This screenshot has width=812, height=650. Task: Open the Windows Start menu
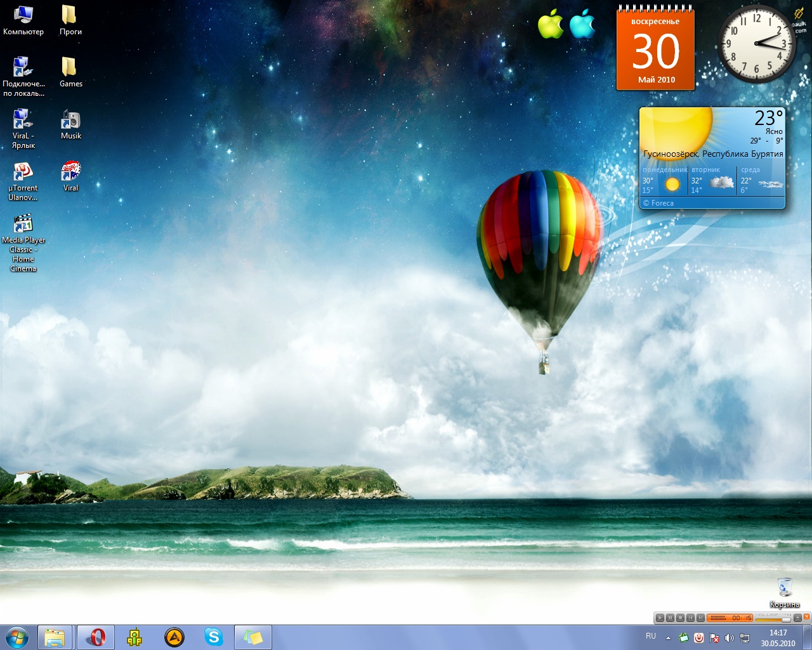click(17, 637)
